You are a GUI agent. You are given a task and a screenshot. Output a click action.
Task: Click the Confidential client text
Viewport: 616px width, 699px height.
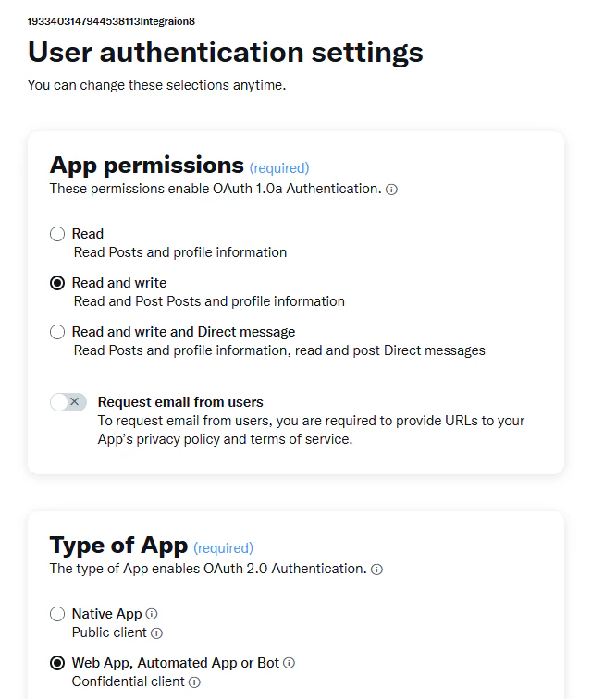point(128,681)
